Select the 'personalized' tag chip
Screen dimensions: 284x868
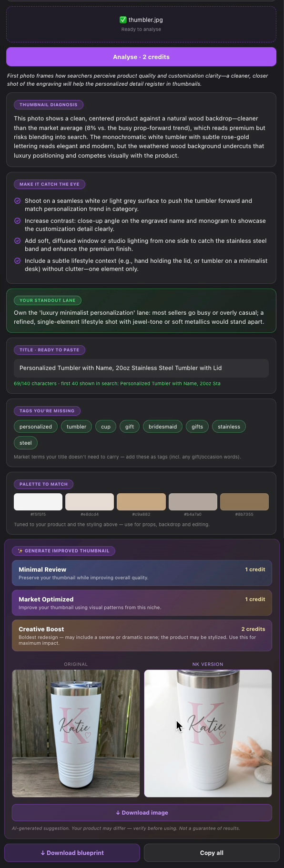click(x=36, y=427)
